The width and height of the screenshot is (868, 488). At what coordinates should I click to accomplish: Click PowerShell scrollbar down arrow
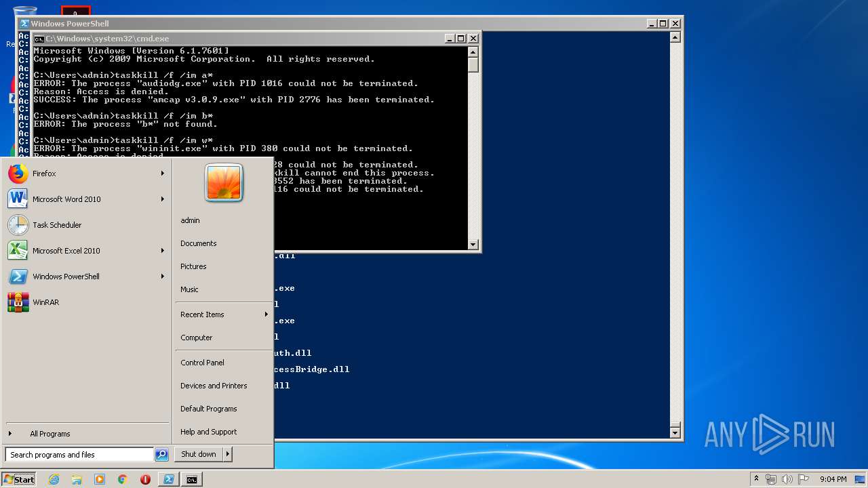click(675, 432)
